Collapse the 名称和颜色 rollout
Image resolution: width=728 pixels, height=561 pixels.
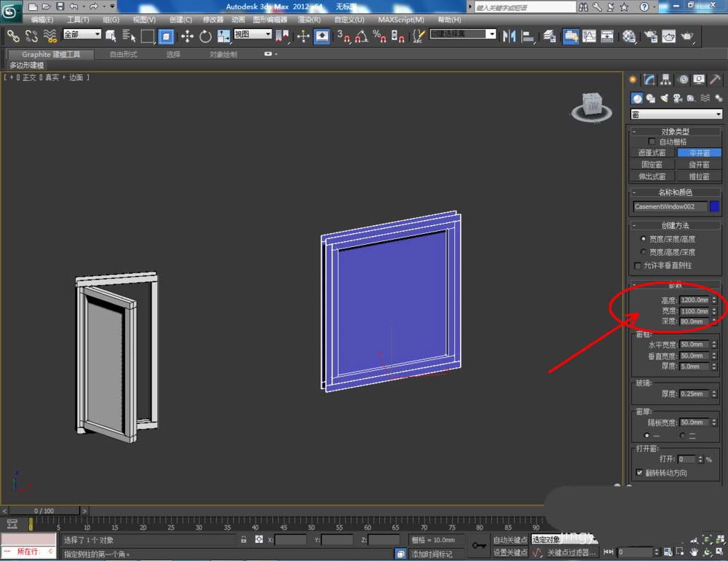(675, 192)
